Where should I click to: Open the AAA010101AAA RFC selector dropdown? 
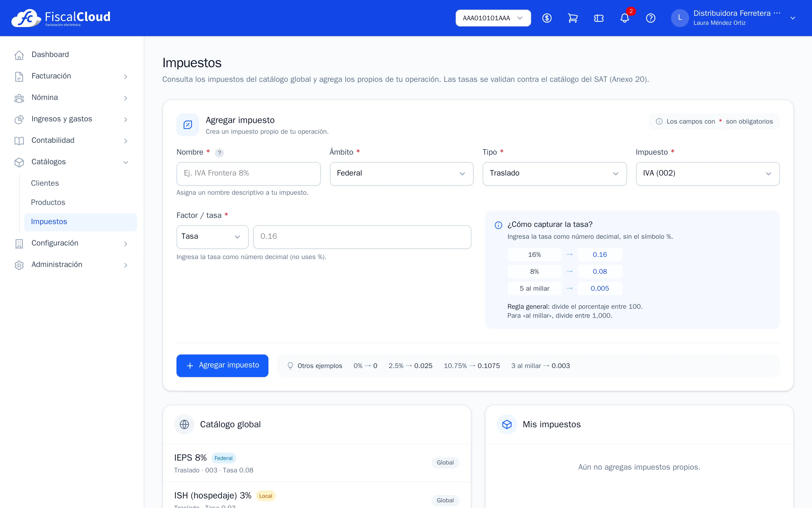pyautogui.click(x=493, y=18)
